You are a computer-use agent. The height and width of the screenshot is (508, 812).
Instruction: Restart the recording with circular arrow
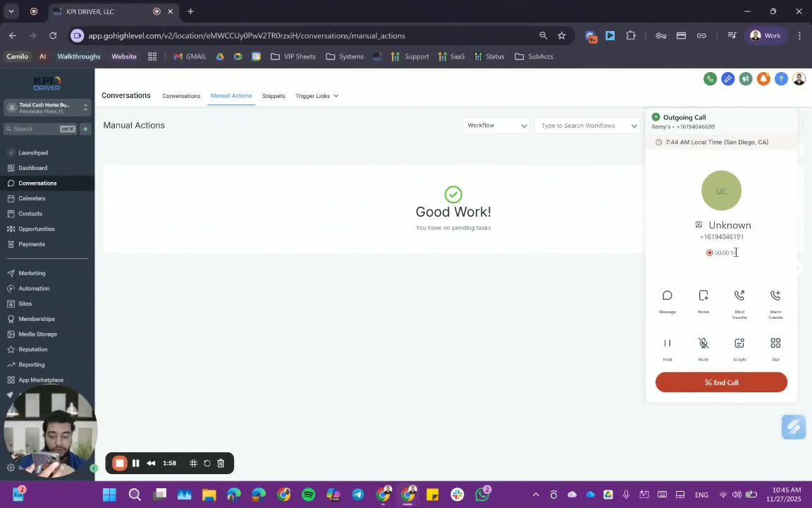(x=207, y=464)
